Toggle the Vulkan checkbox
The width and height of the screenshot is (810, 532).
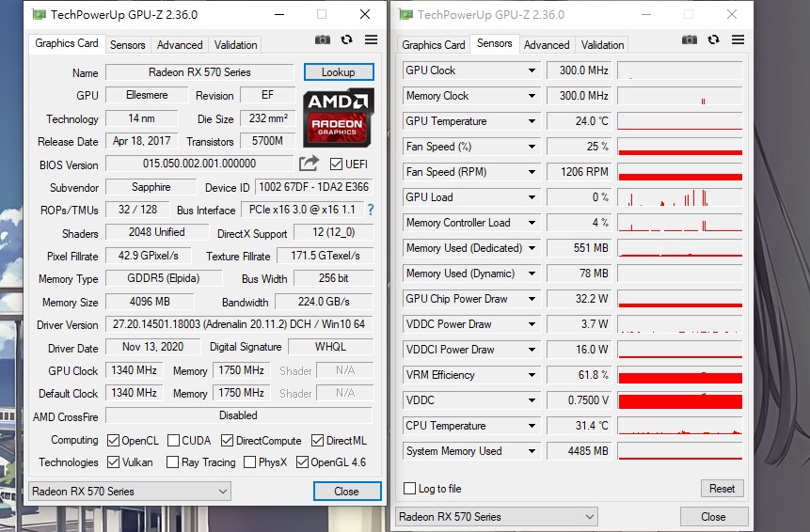point(113,462)
